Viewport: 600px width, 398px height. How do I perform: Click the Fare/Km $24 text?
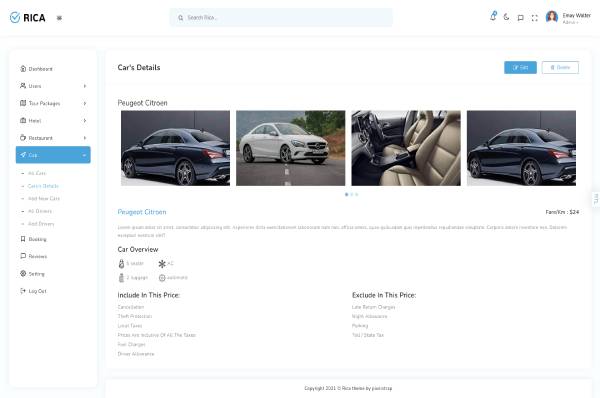pyautogui.click(x=562, y=212)
